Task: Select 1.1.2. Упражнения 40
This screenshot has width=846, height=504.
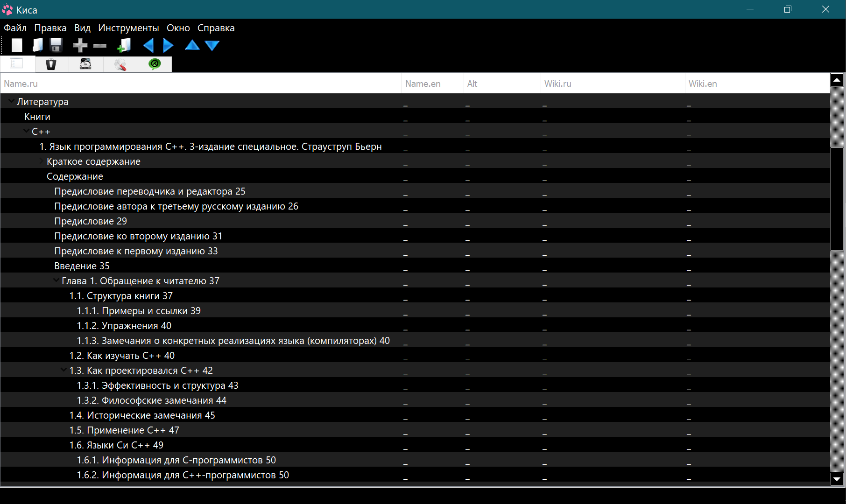Action: (x=415, y=325)
